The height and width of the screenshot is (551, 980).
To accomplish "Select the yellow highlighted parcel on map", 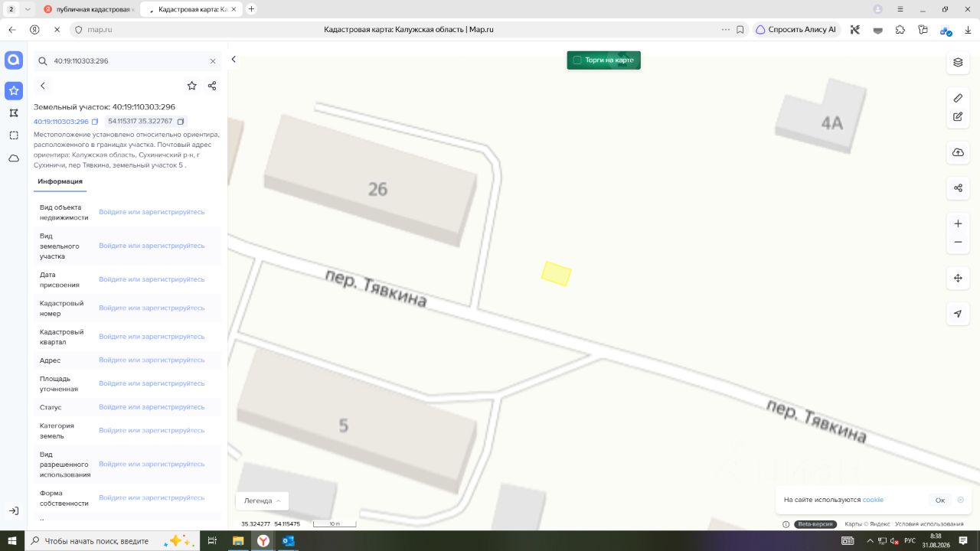I will click(x=557, y=274).
